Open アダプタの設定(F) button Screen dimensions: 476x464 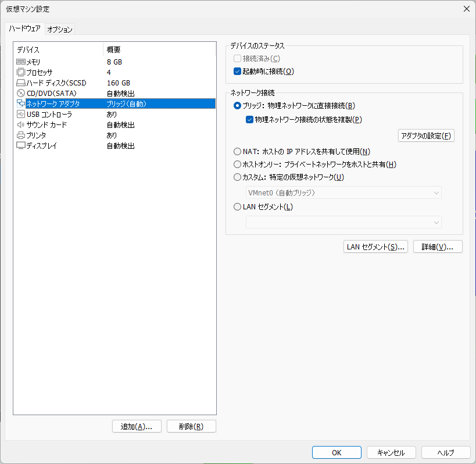pyautogui.click(x=426, y=135)
